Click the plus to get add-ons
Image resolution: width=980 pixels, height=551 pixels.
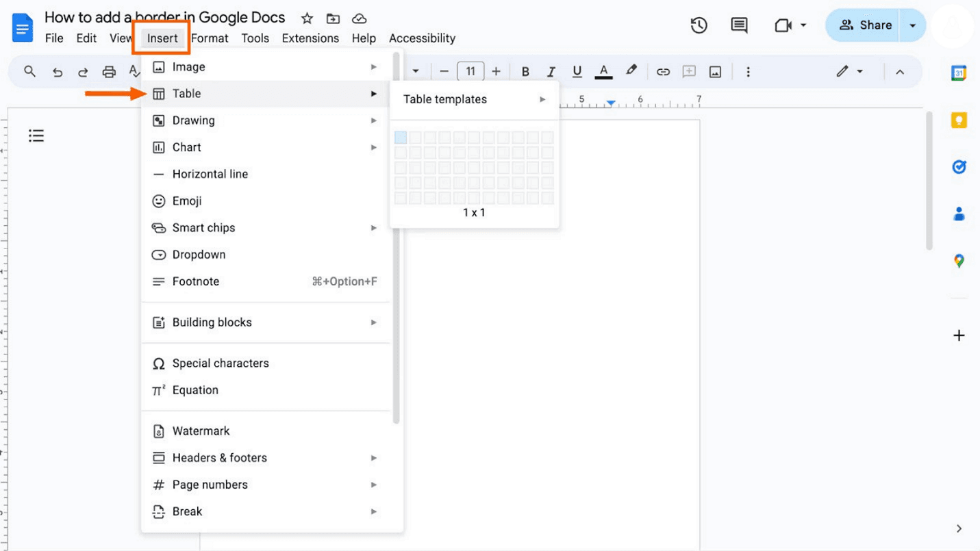tap(959, 335)
